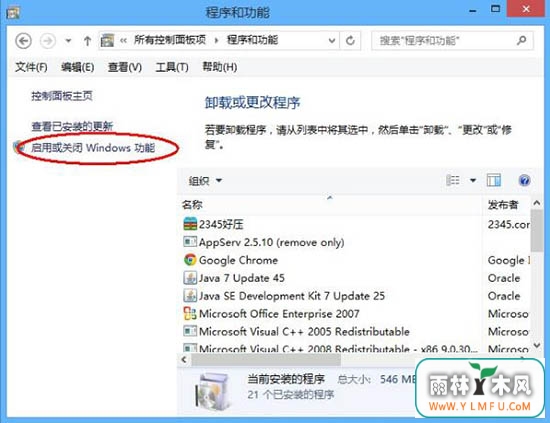Click the Microsoft Office Enterprise 2007 icon
Image resolution: width=550 pixels, height=423 pixels.
[x=190, y=313]
